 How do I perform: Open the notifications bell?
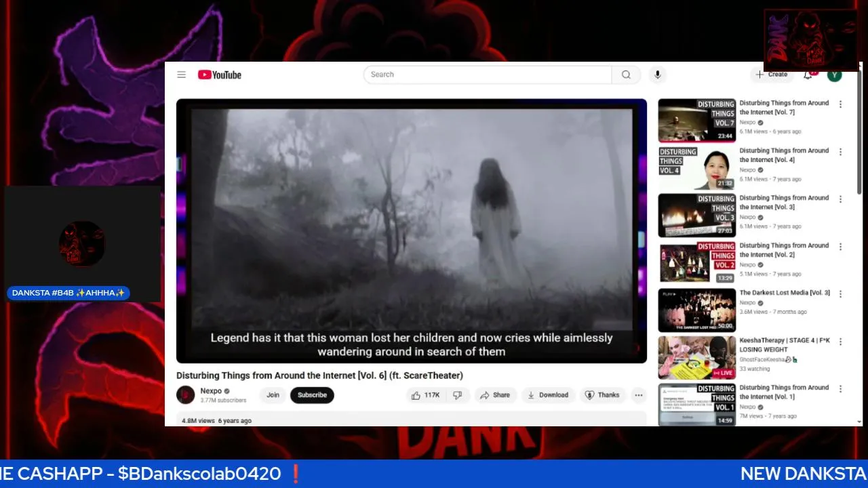pyautogui.click(x=808, y=75)
